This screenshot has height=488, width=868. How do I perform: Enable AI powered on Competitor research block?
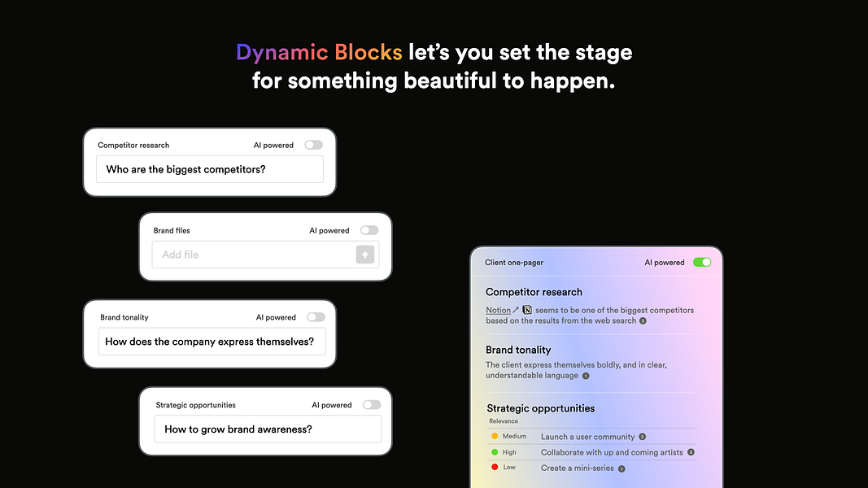[x=313, y=145]
